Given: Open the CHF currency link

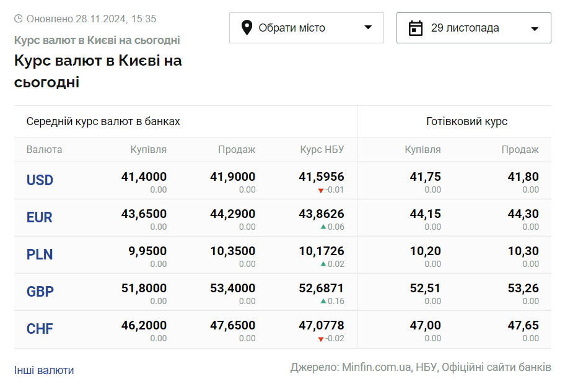Looking at the screenshot, I should 40,329.
